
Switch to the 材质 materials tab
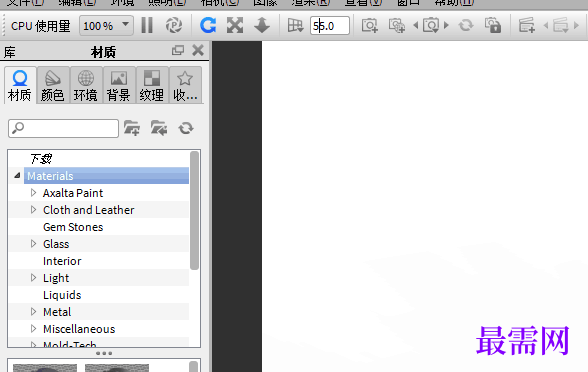20,86
